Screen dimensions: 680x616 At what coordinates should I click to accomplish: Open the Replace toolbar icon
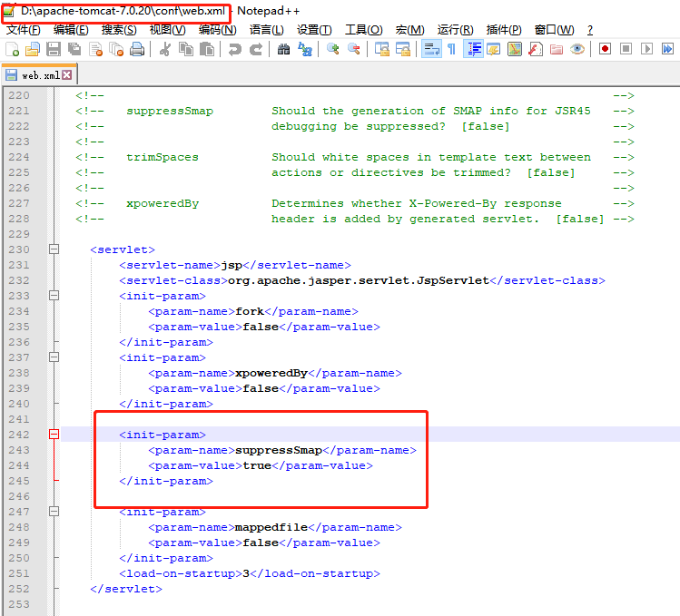(x=305, y=49)
